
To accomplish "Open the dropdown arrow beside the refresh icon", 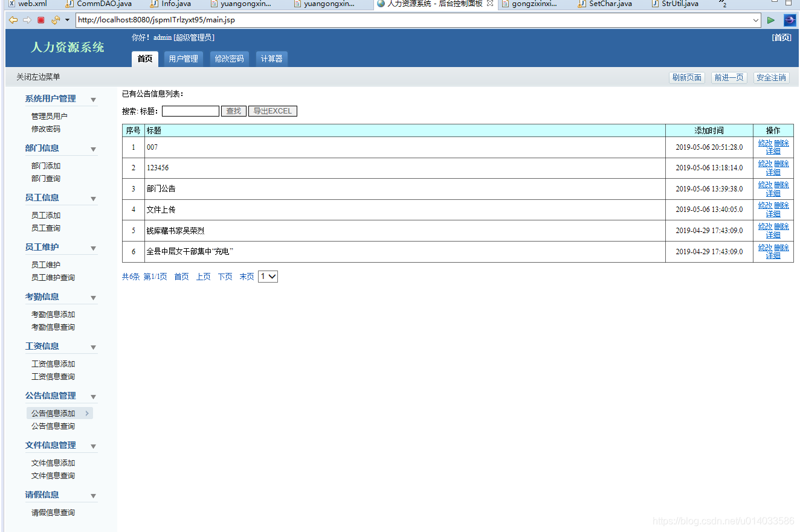I will click(67, 20).
